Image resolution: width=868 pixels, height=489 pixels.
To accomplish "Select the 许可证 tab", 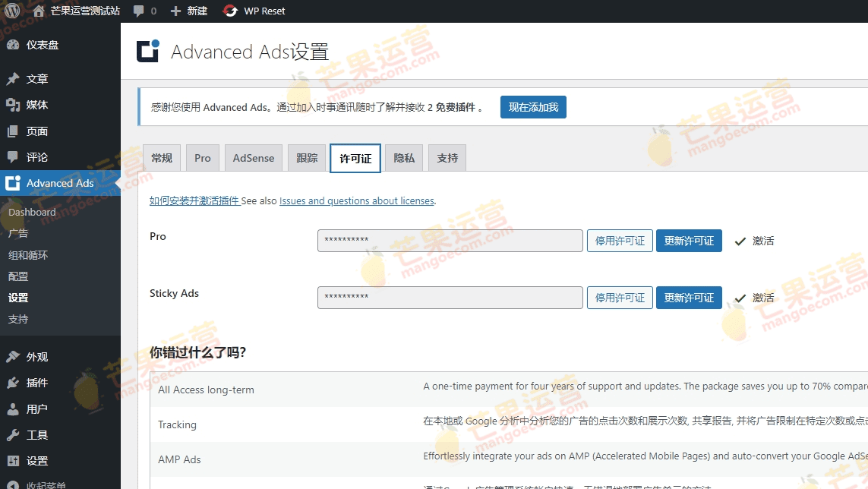I will (355, 159).
